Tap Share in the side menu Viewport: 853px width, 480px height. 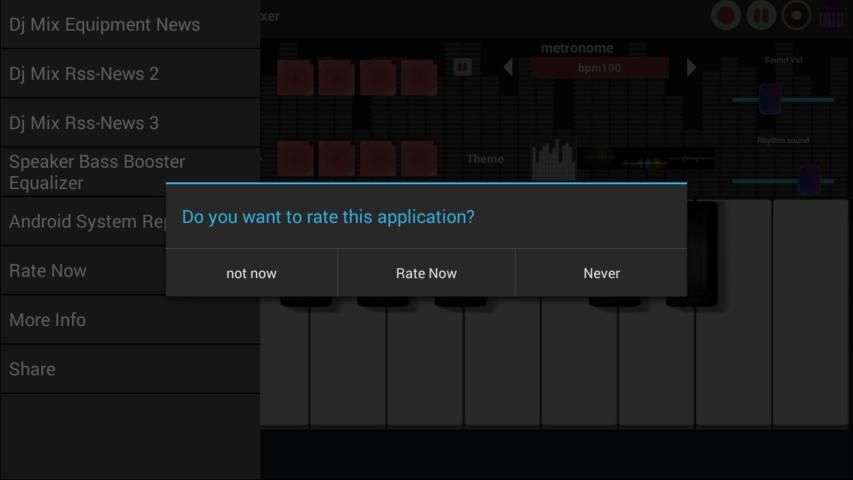[32, 369]
